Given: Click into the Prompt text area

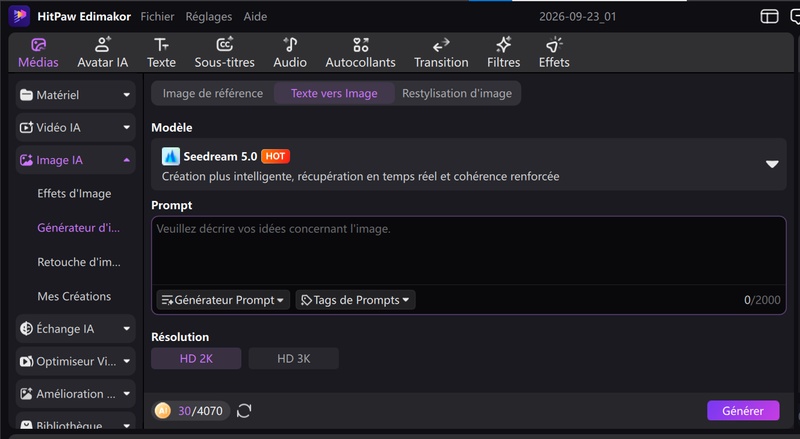Looking at the screenshot, I should tap(468, 250).
